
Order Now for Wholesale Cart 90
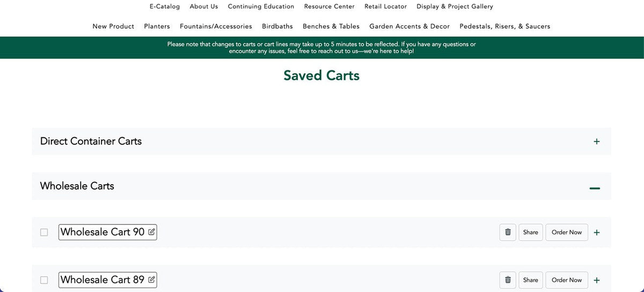tap(567, 232)
